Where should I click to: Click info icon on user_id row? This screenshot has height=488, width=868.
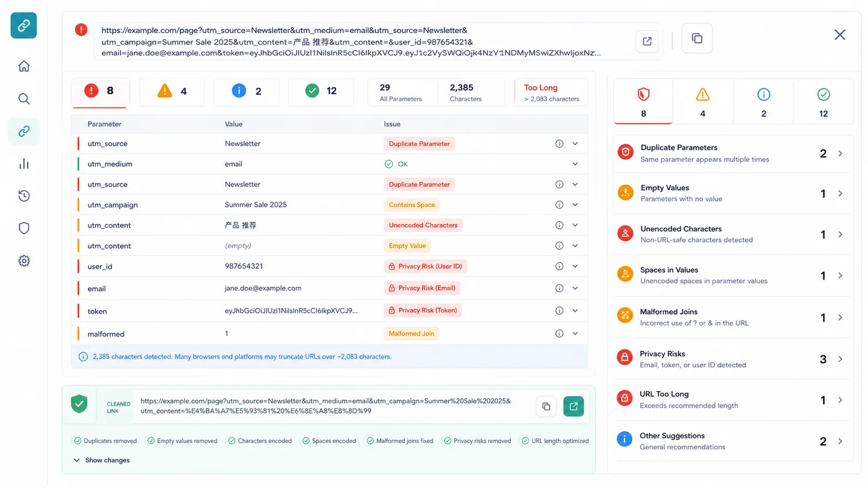(559, 266)
